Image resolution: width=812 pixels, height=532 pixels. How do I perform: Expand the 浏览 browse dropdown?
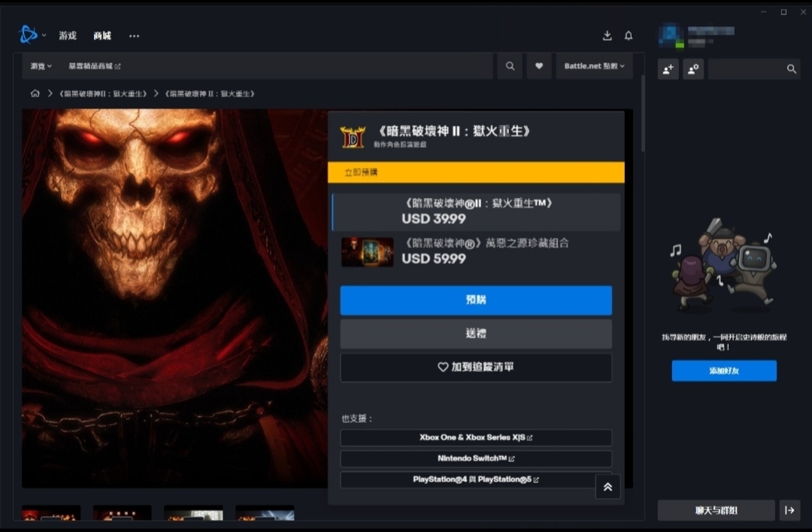[x=41, y=66]
